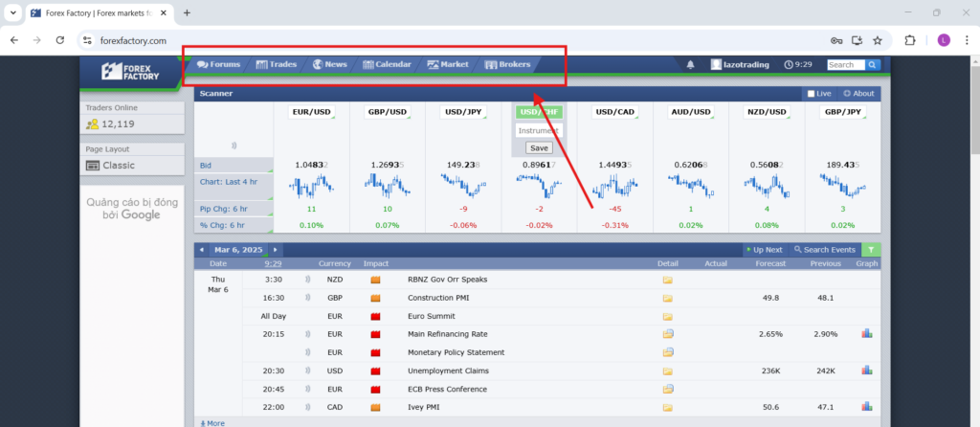980x427 pixels.
Task: Open graph for Unemployment Claims
Action: [867, 371]
